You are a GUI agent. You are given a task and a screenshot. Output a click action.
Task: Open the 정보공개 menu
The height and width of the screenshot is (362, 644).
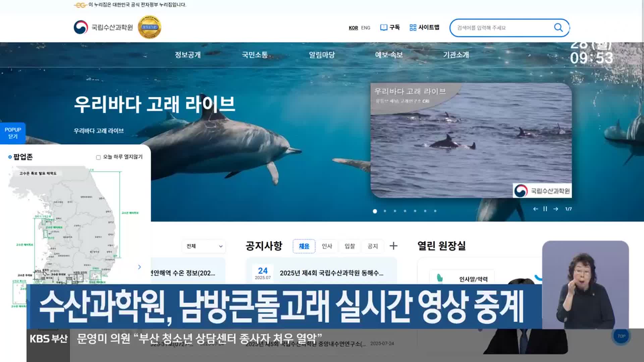[x=187, y=55]
